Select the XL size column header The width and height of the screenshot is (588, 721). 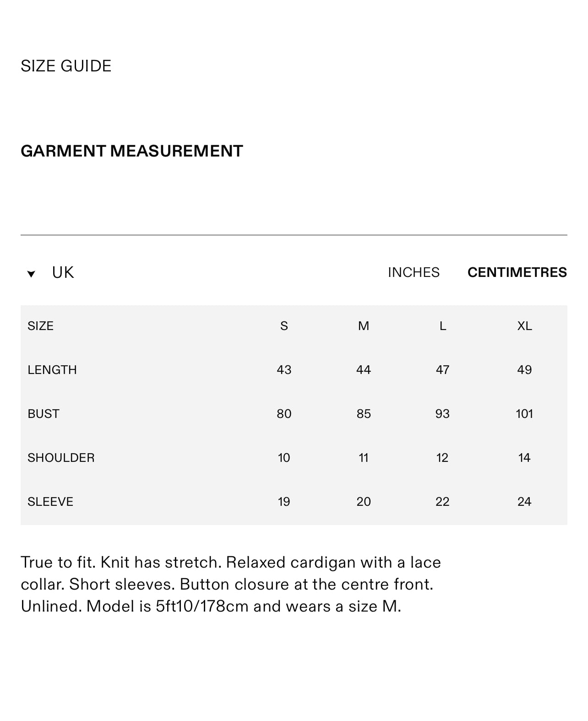pos(524,326)
